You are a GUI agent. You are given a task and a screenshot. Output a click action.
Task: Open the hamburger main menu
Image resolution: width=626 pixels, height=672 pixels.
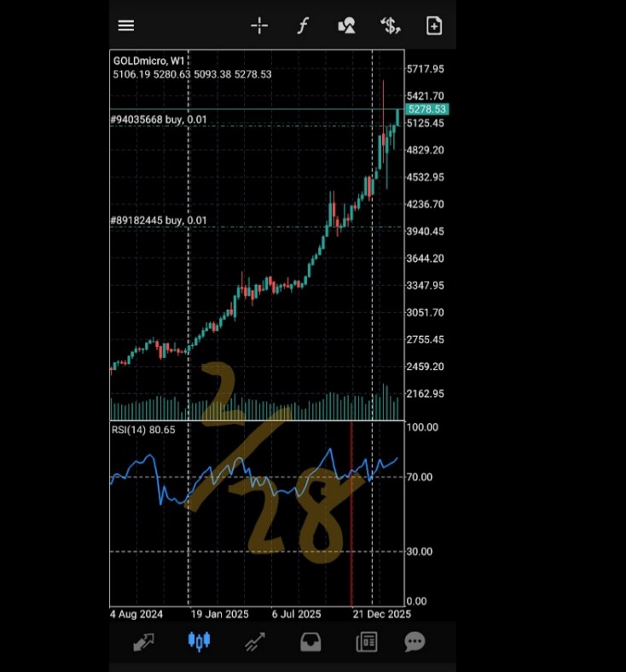click(x=126, y=26)
